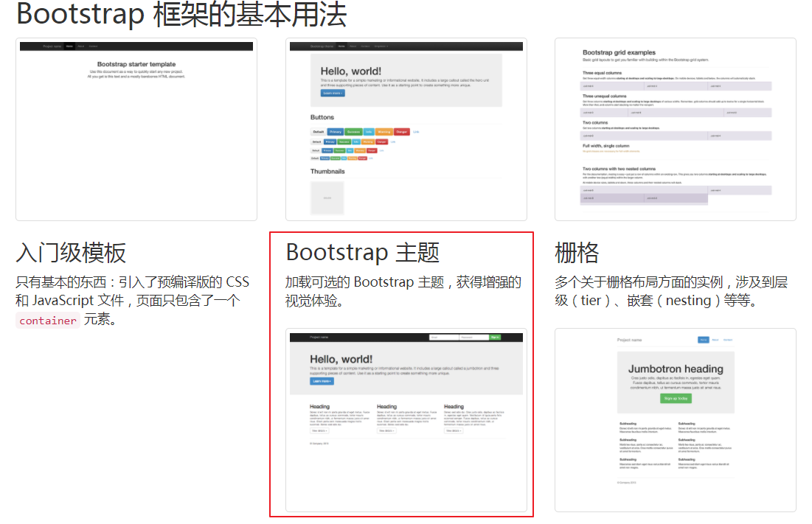Click the Bootstrap 主题 heading
Image resolution: width=812 pixels, height=524 pixels.
[x=363, y=253]
